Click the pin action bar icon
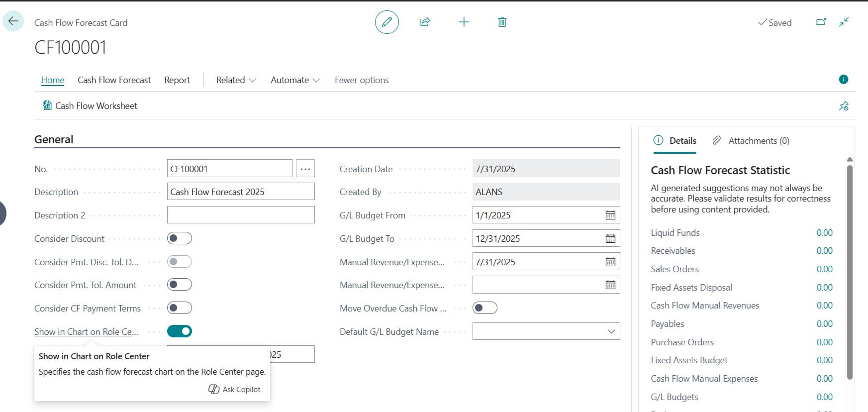 (x=844, y=105)
